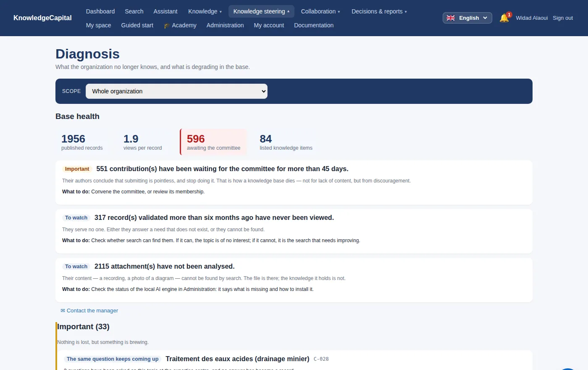Open the Assistant page
Viewport: 588px width, 370px height.
(x=165, y=11)
